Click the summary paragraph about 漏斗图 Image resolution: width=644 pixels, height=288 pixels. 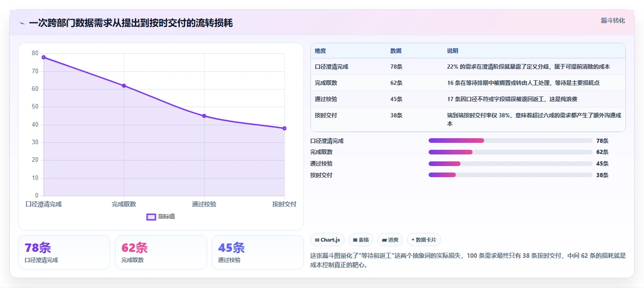[x=468, y=260]
